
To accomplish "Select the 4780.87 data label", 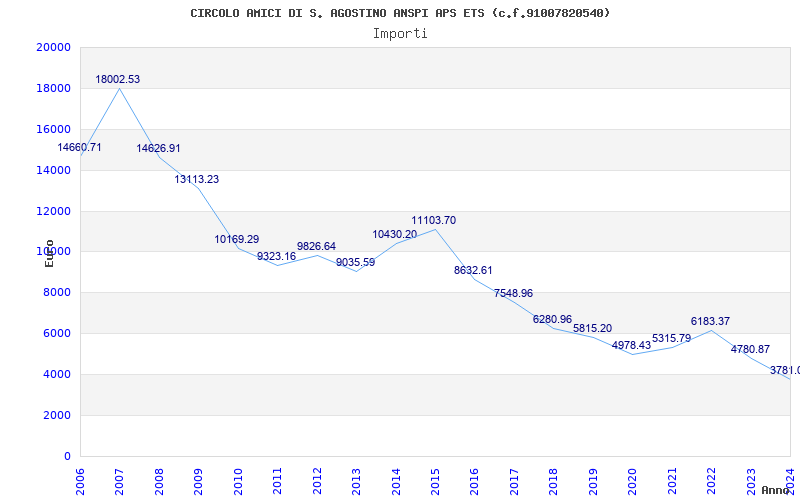I will (x=750, y=349).
